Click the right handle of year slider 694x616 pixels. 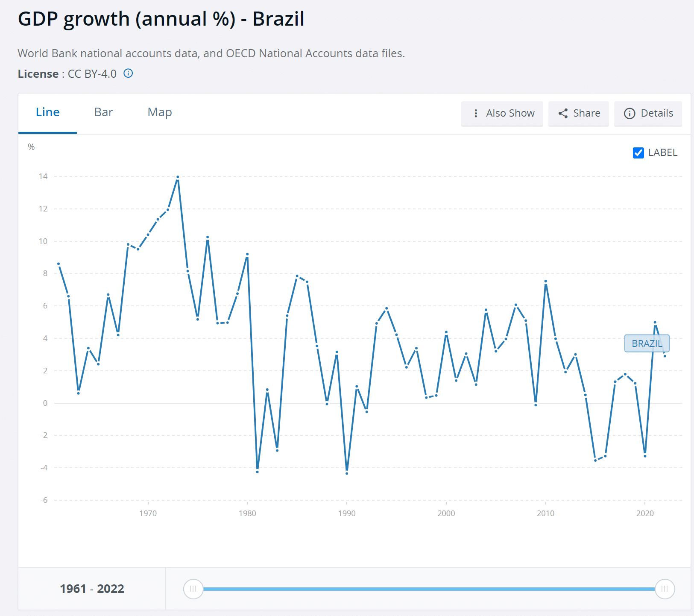tap(665, 589)
